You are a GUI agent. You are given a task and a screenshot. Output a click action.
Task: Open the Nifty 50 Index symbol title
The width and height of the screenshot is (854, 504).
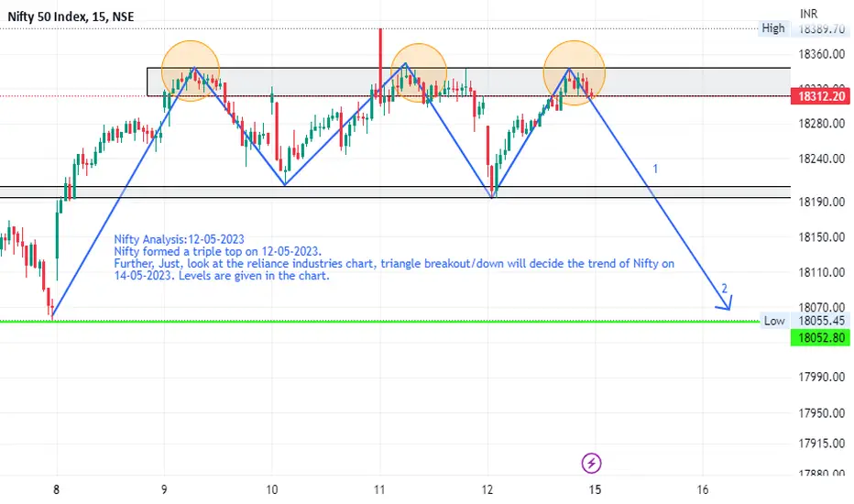(x=71, y=16)
